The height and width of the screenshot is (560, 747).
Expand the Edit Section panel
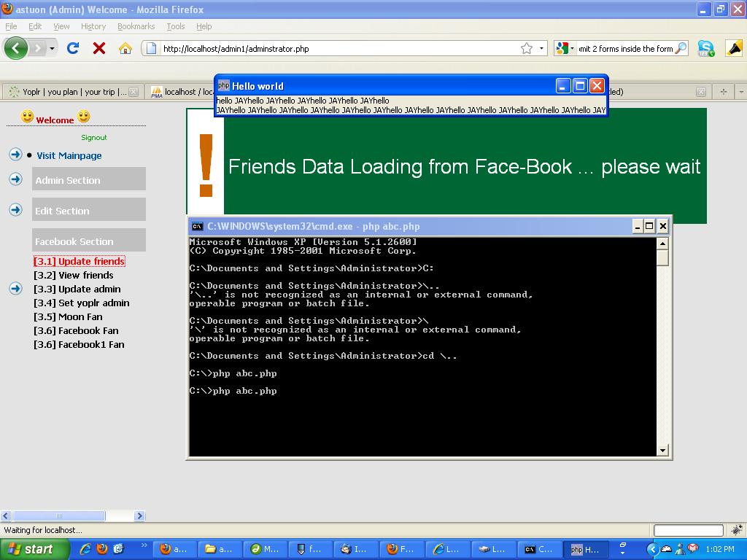(x=88, y=209)
